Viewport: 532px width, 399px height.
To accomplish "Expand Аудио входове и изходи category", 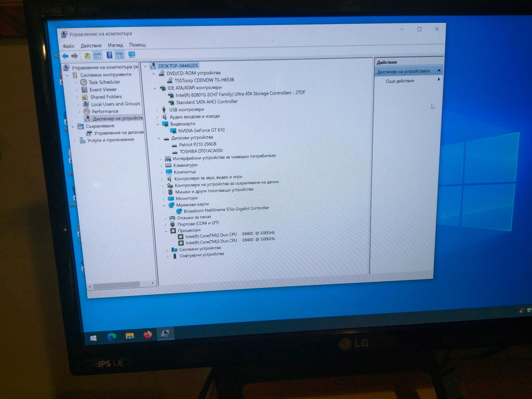I will pos(157,117).
